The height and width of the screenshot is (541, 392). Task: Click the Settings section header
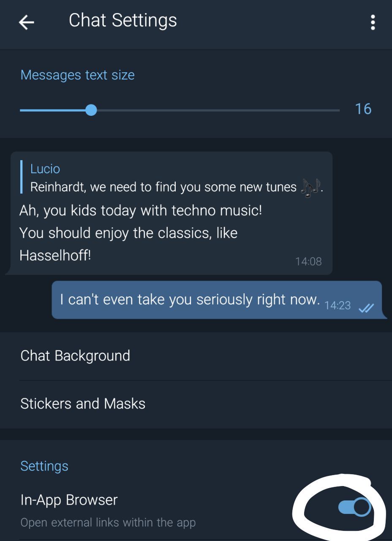[44, 466]
